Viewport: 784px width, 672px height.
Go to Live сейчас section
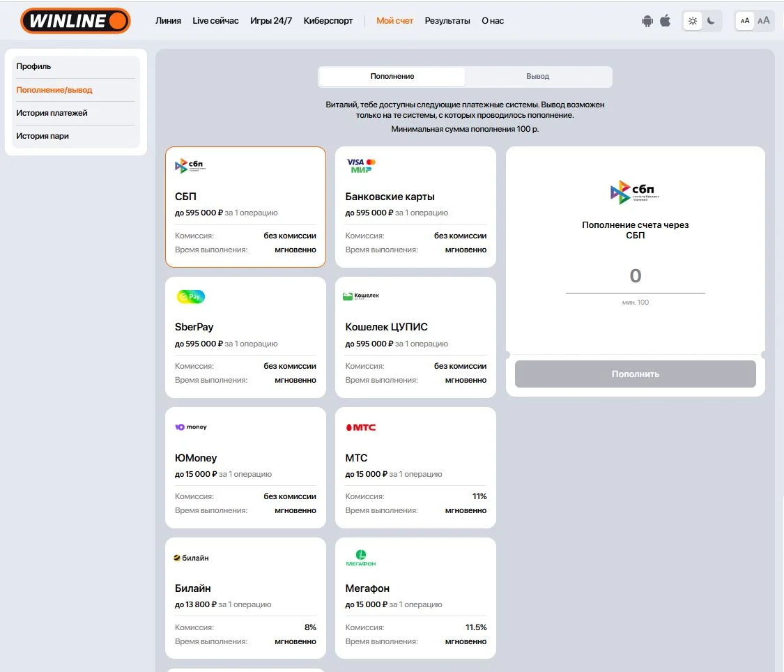coord(215,21)
